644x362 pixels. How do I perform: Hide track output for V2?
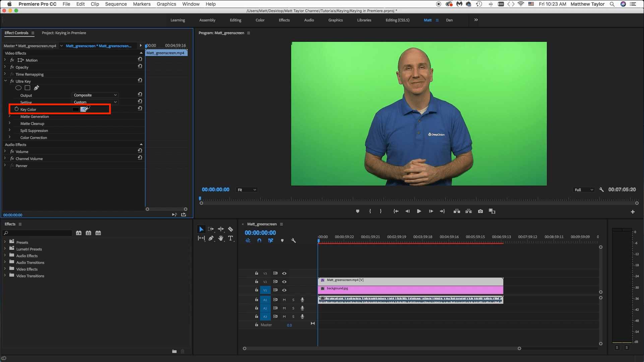[x=284, y=282]
